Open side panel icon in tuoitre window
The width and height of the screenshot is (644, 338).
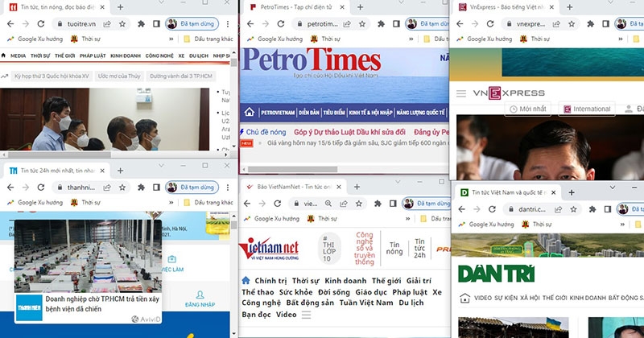pos(156,24)
